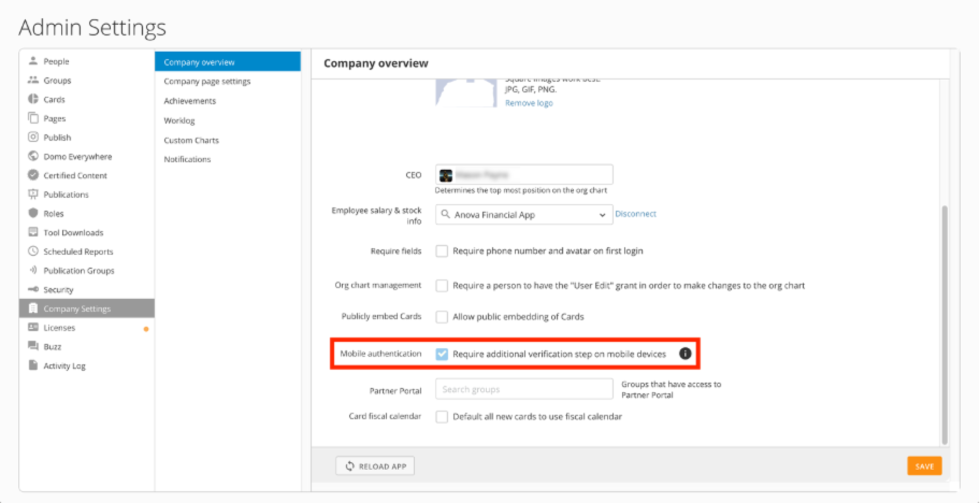980x503 pixels.
Task: Open the Licenses section
Action: click(59, 327)
